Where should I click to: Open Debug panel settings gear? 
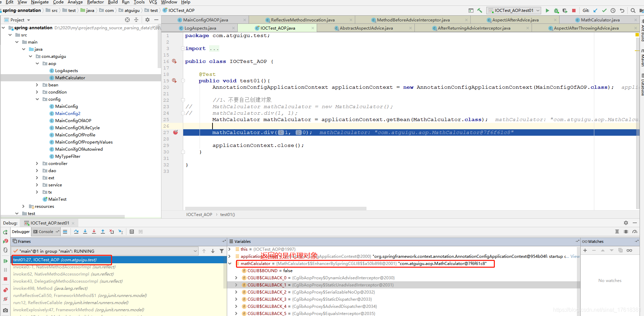(x=626, y=223)
